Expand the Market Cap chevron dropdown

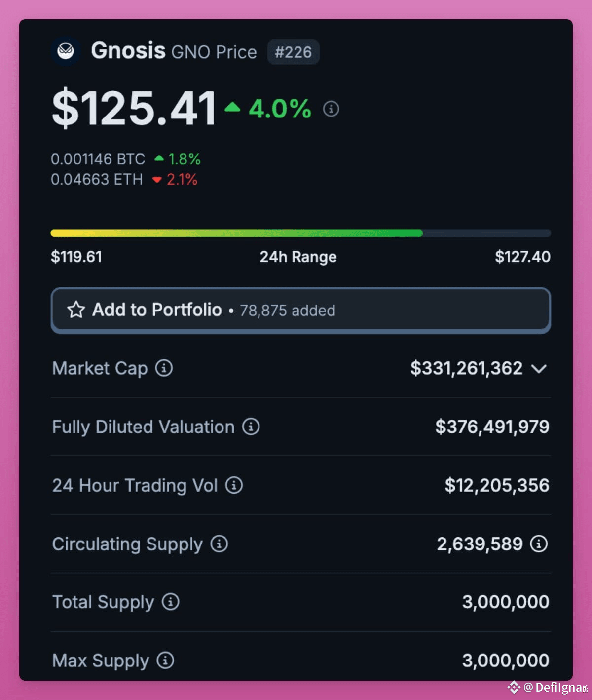[x=539, y=369]
